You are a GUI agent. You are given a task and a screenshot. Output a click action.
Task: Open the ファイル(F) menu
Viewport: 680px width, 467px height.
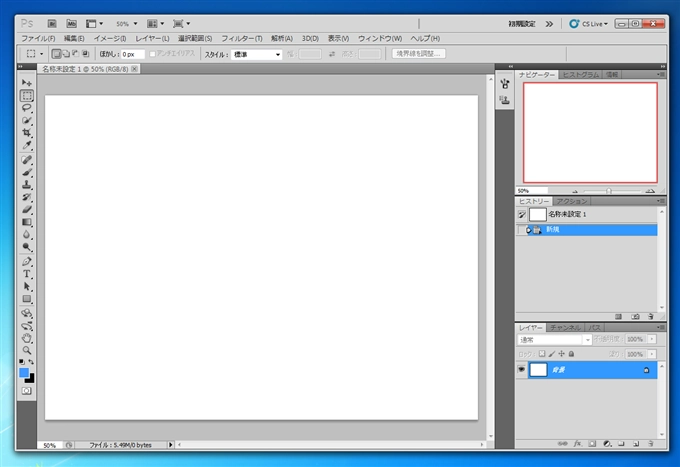(38, 38)
